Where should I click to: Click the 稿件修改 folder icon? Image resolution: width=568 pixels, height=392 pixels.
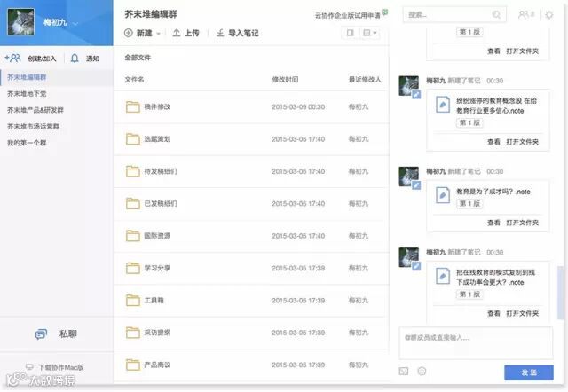point(133,106)
